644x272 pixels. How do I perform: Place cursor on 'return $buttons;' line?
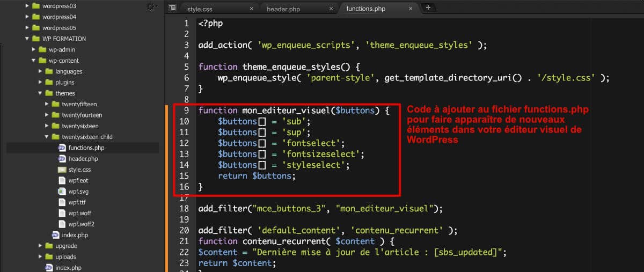(x=257, y=175)
